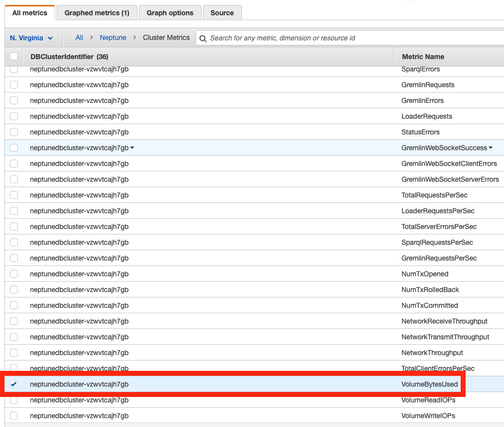The height and width of the screenshot is (427, 504).
Task: Toggle the select-all checkbox in the table header
Action: 14,56
